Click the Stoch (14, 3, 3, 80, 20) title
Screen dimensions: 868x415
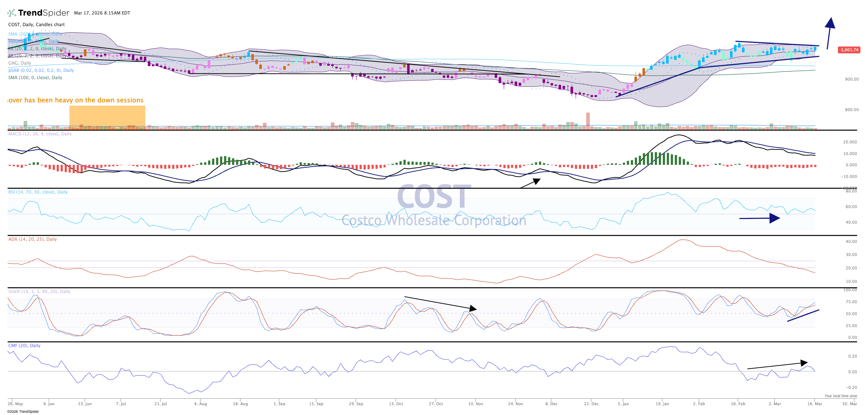pyautogui.click(x=39, y=292)
